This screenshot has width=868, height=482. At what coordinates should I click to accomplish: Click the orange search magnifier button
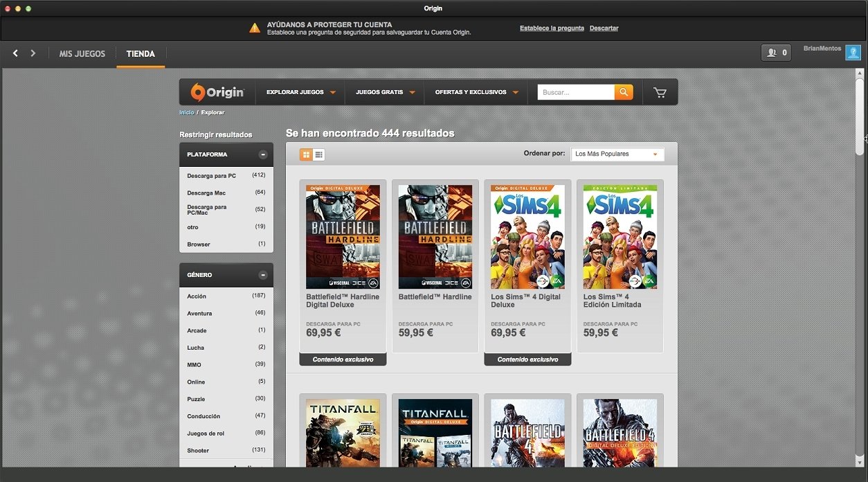click(624, 92)
